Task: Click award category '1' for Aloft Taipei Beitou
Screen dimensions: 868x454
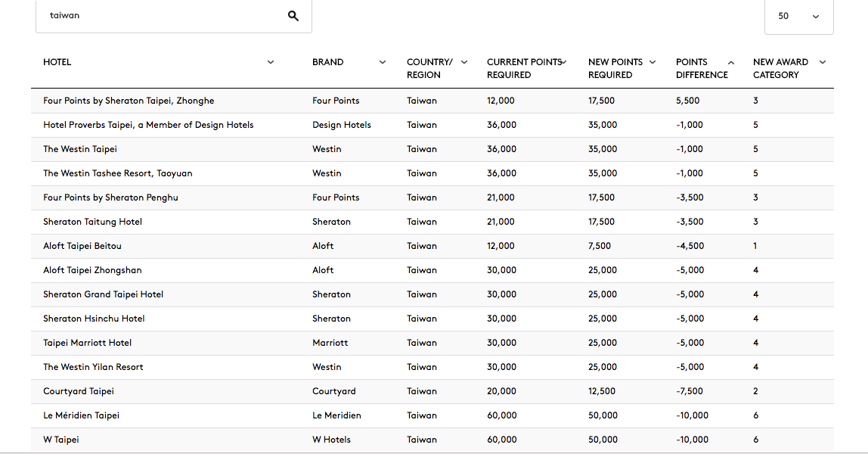Action: [755, 246]
